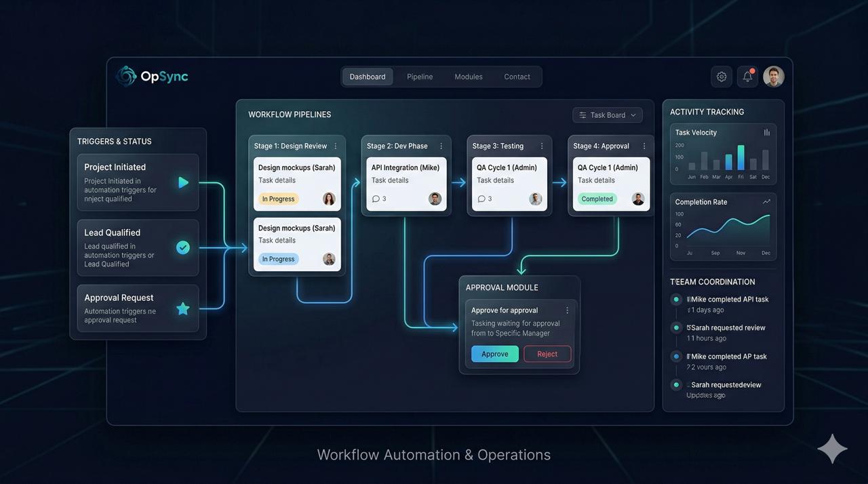The height and width of the screenshot is (484, 868).
Task: Expand the Task Board dropdown
Action: coord(608,115)
